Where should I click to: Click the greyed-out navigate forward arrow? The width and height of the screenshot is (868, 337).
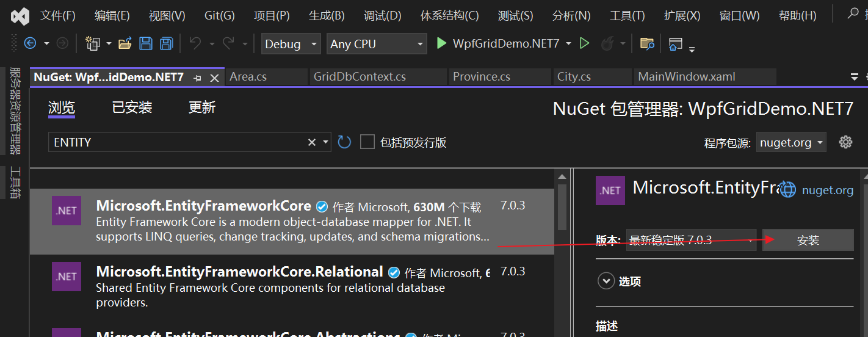62,43
